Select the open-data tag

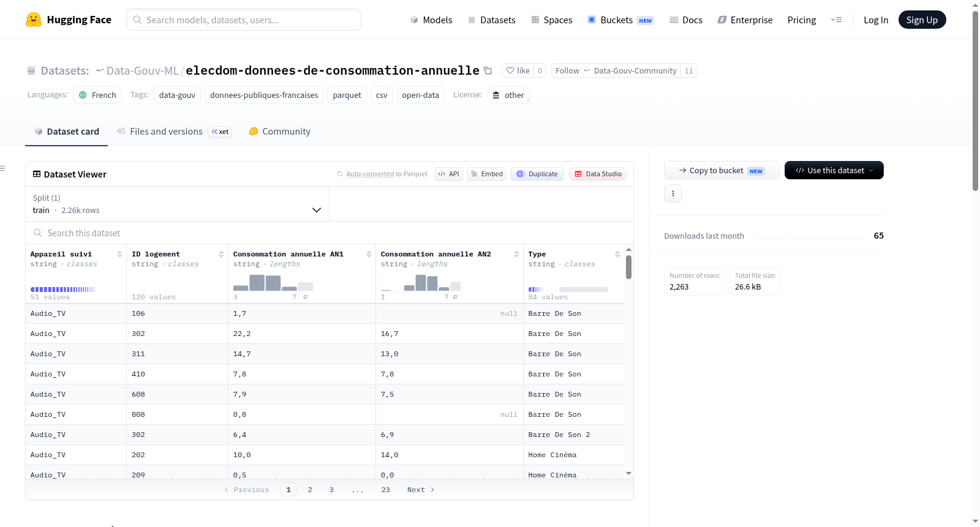[x=420, y=95]
